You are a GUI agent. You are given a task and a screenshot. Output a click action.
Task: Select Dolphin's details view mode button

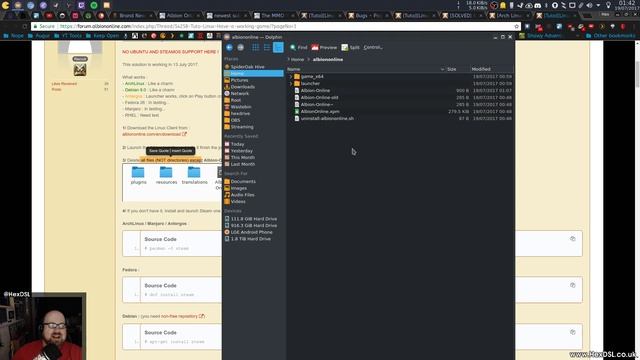pyautogui.click(x=278, y=47)
